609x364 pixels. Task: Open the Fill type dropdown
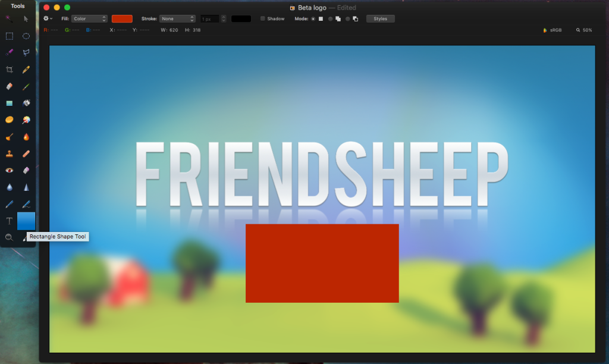[x=89, y=18]
